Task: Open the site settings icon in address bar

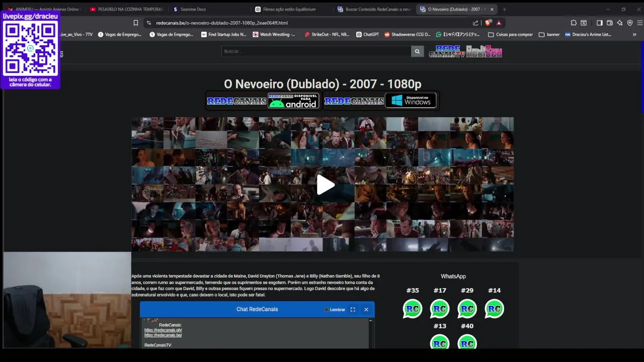Action: point(148,23)
